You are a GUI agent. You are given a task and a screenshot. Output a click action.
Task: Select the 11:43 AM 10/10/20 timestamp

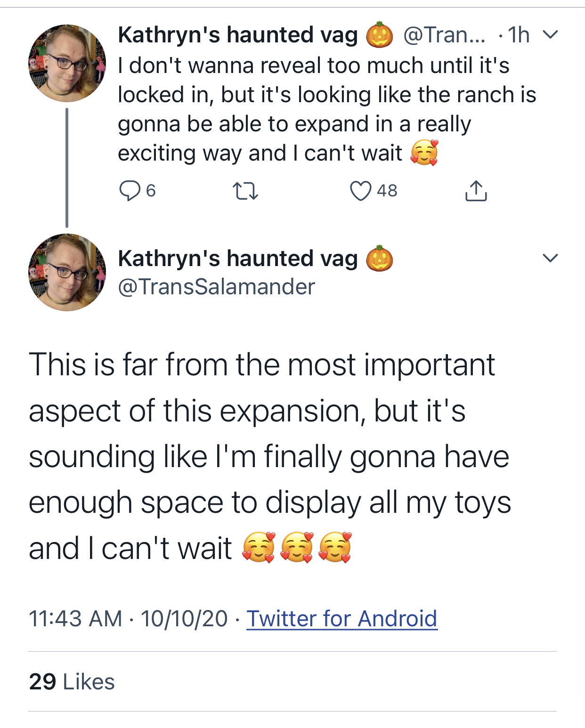tap(128, 618)
